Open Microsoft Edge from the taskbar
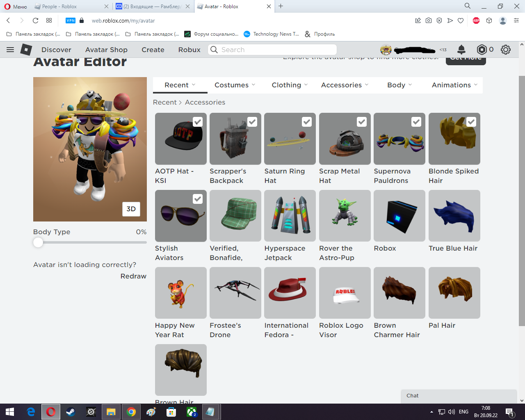Screen dimensions: 525x420 (31, 412)
